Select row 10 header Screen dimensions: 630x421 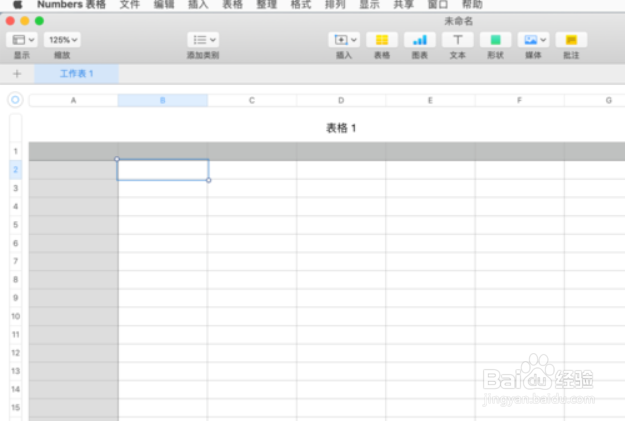coord(15,316)
